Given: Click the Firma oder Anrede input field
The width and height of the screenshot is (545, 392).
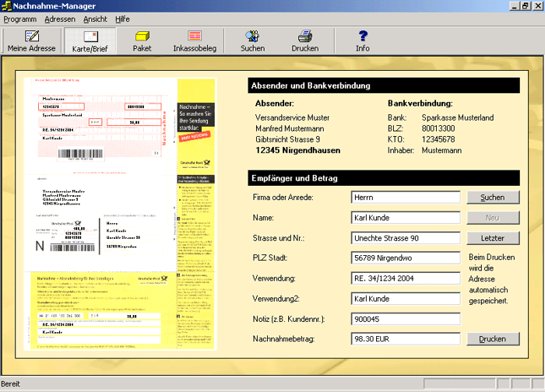Looking at the screenshot, I should click(x=406, y=198).
